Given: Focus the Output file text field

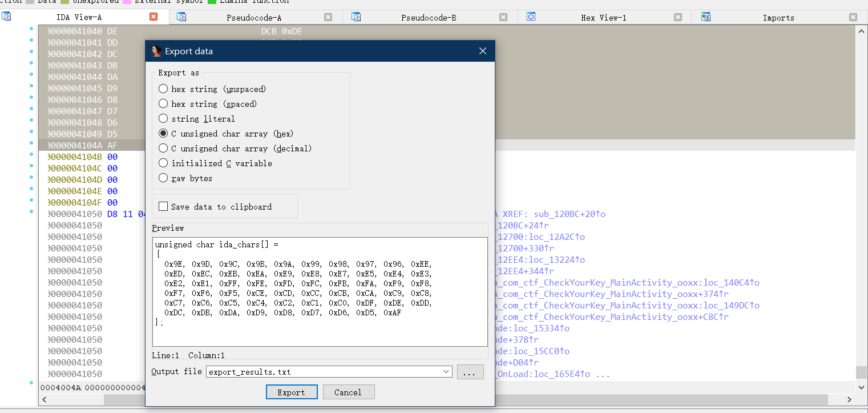Looking at the screenshot, I should coord(324,372).
